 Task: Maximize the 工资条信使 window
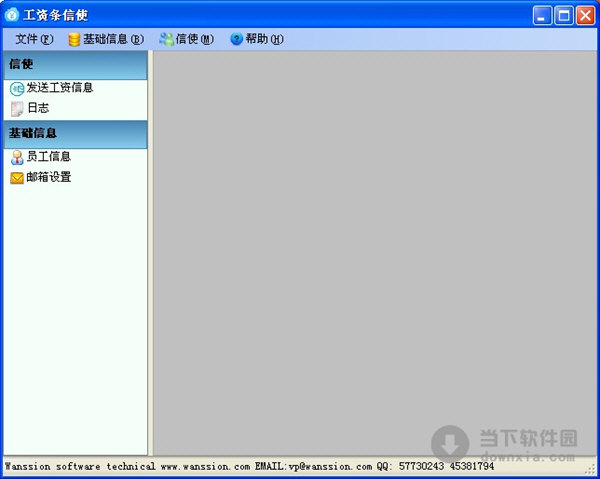pyautogui.click(x=564, y=16)
